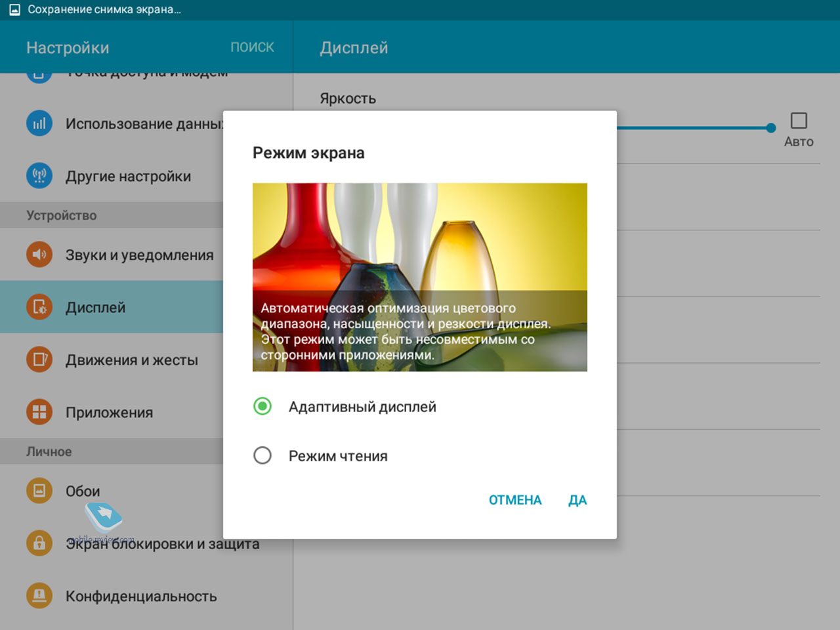Choose the Режим чтения radio option
840x630 pixels.
[x=262, y=455]
